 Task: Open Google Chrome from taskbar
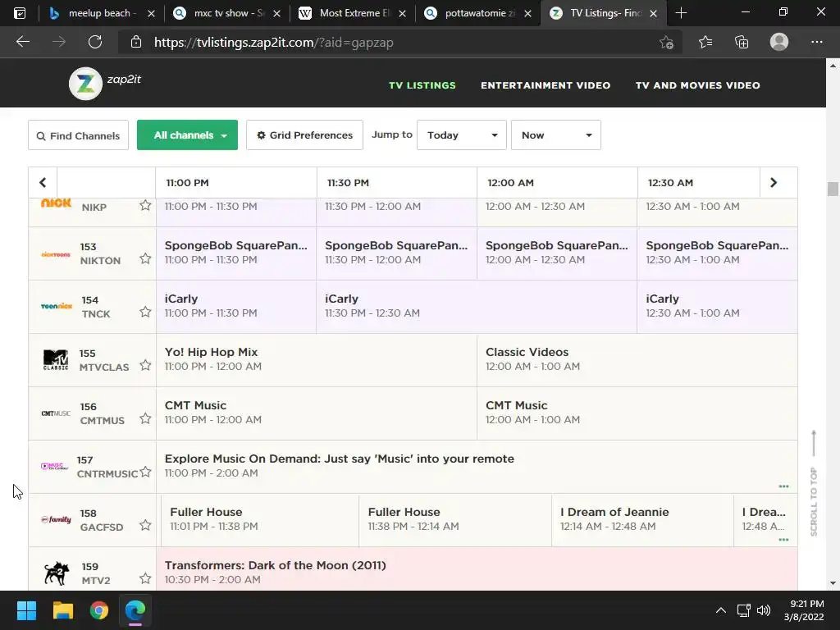pyautogui.click(x=99, y=610)
